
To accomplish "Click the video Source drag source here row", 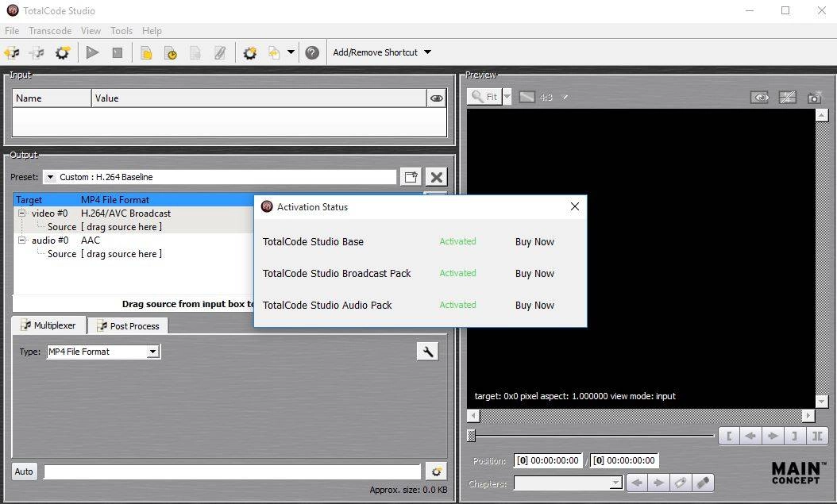I will [133, 227].
